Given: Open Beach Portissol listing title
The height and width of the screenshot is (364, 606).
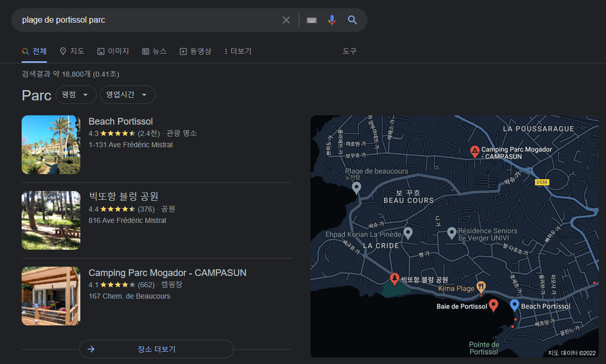Looking at the screenshot, I should pos(120,122).
